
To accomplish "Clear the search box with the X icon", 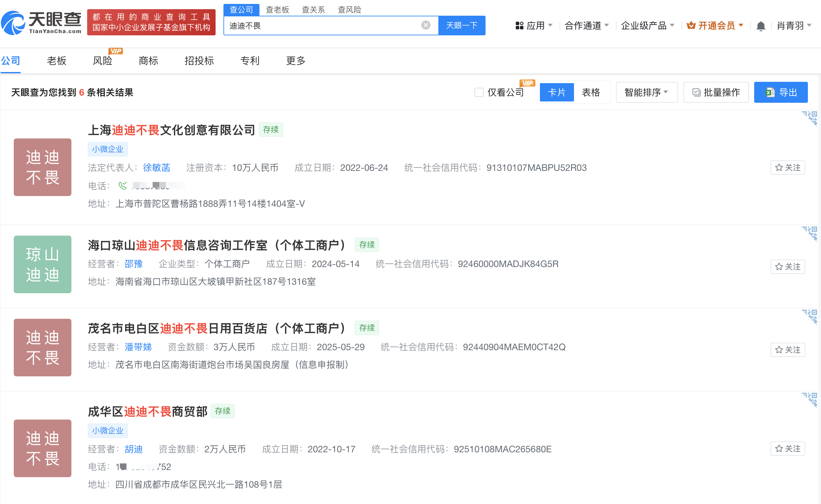I will (x=425, y=25).
